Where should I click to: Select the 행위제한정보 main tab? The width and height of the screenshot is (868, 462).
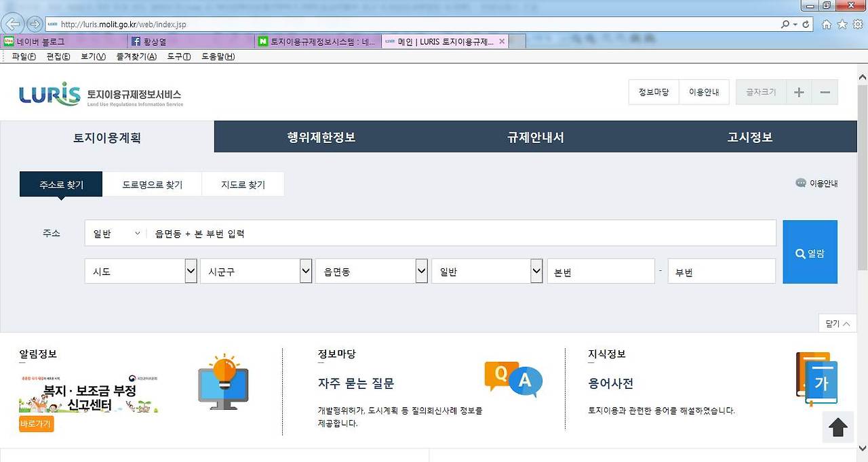point(321,137)
